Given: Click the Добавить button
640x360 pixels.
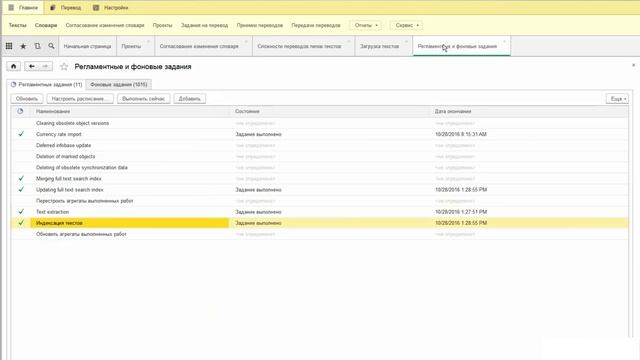Looking at the screenshot, I should tap(189, 99).
